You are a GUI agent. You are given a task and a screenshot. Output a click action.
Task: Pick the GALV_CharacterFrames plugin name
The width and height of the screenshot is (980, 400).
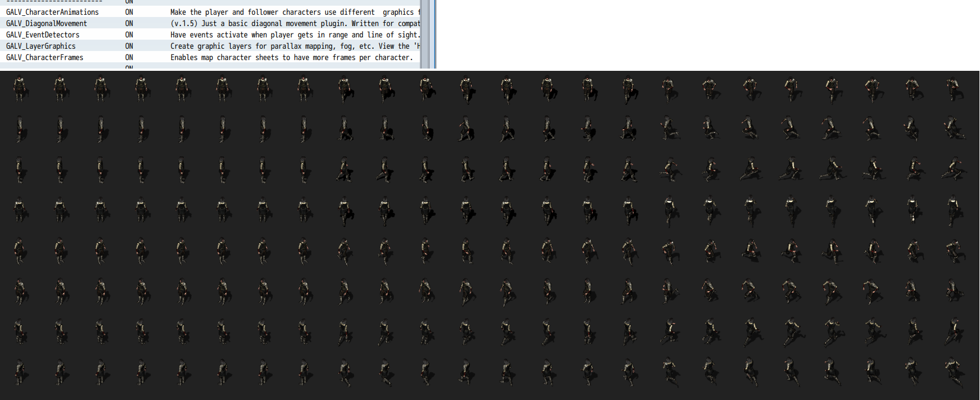(45, 57)
